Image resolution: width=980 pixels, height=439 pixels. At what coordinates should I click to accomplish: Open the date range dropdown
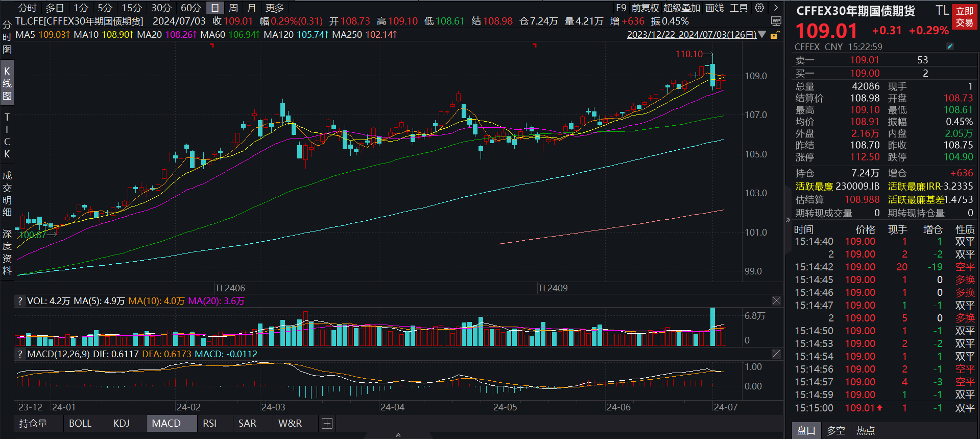[762, 35]
